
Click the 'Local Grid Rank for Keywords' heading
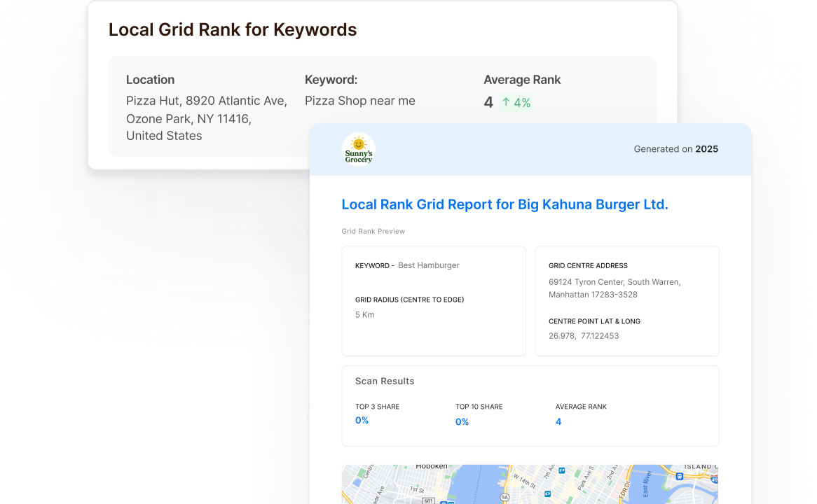(x=233, y=29)
